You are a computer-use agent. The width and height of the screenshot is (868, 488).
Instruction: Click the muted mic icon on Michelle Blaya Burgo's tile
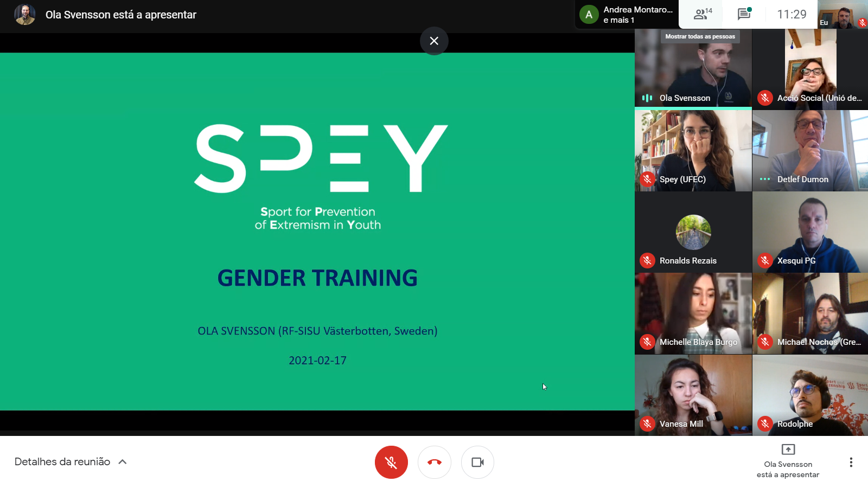point(647,342)
